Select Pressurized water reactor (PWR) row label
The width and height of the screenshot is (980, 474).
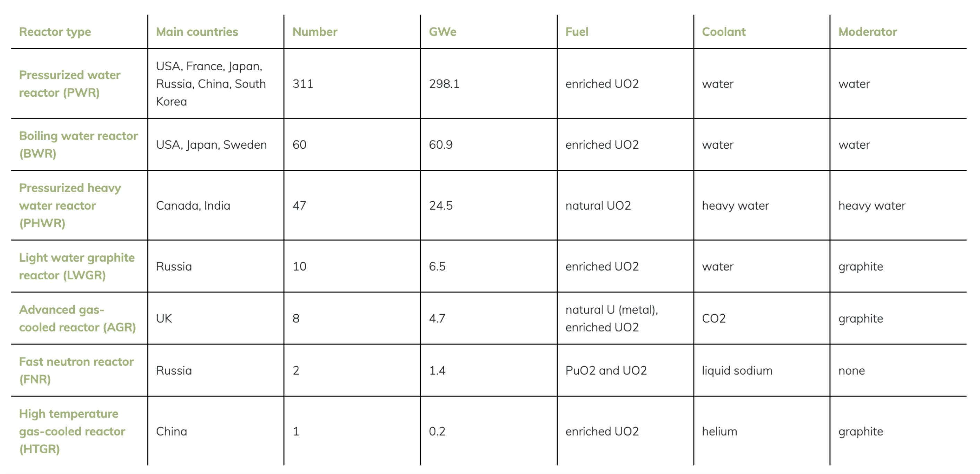pos(70,84)
